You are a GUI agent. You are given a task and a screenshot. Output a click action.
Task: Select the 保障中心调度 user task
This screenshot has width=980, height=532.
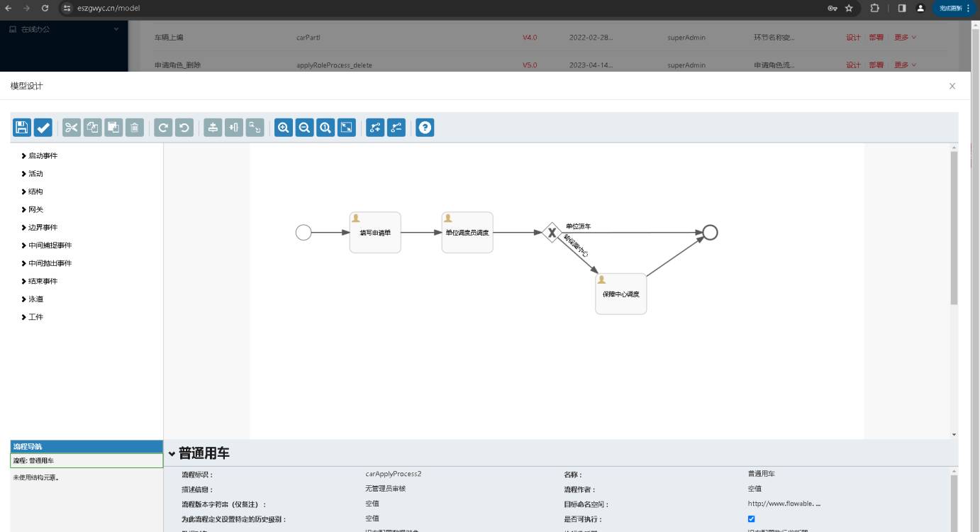tap(621, 294)
